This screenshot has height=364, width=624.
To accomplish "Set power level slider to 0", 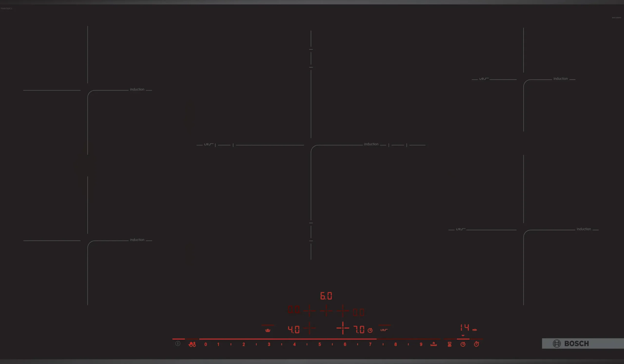I will [205, 344].
